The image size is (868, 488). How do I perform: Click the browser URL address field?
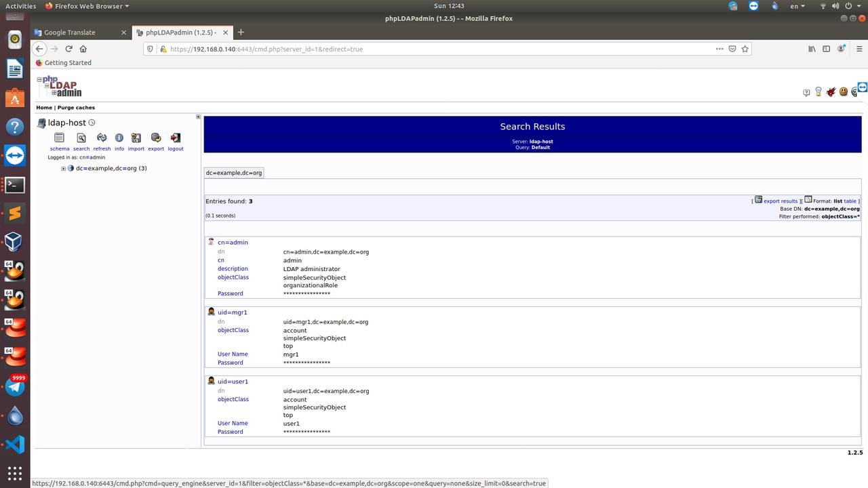(x=434, y=49)
